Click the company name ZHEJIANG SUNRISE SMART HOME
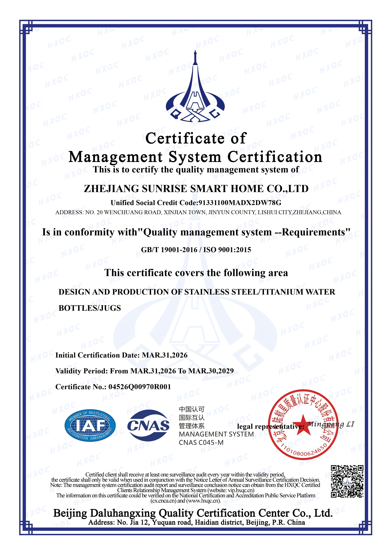The height and width of the screenshot is (555, 392). click(x=196, y=189)
